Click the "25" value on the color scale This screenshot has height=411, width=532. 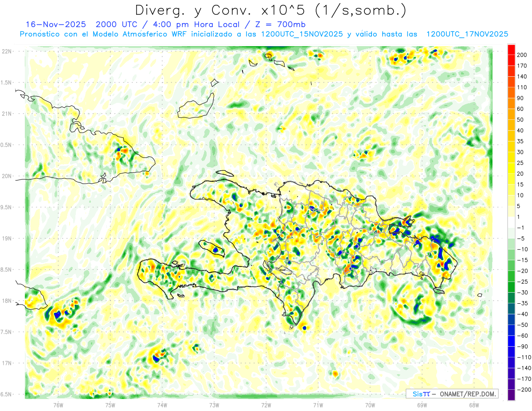[521, 163]
